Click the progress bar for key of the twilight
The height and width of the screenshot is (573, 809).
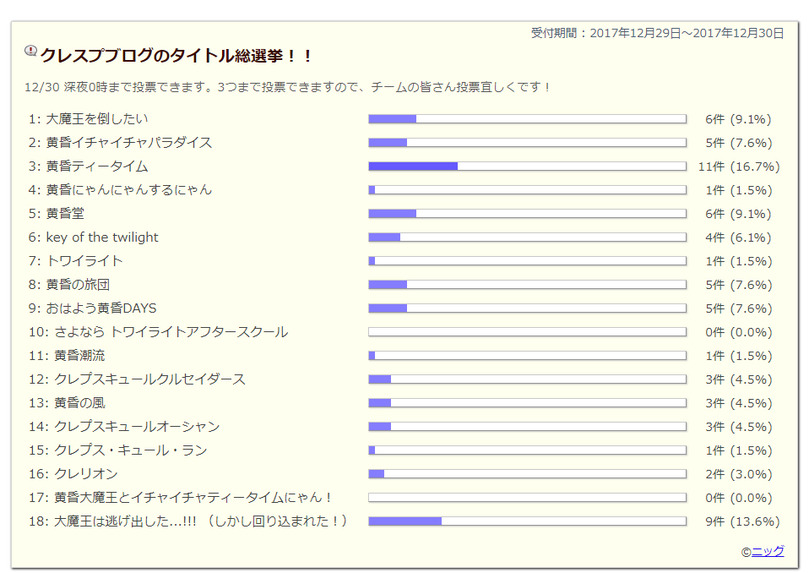(x=527, y=237)
